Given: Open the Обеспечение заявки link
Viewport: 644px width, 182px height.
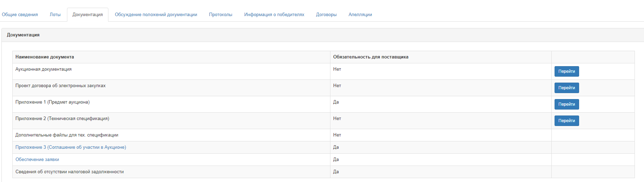Looking at the screenshot, I should [x=37, y=160].
